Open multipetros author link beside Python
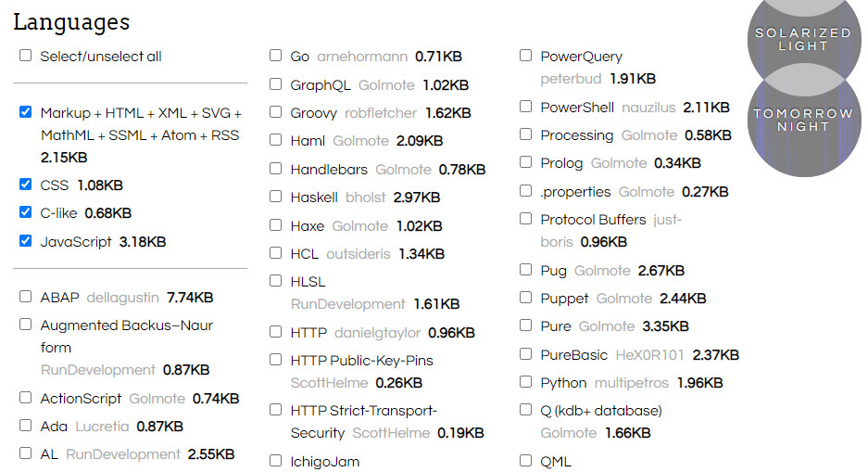The width and height of the screenshot is (868, 472). tap(632, 383)
